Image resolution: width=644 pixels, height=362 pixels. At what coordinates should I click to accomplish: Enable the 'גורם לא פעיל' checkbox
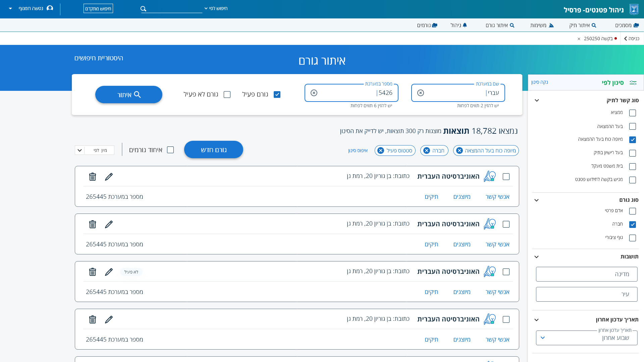coord(227,95)
